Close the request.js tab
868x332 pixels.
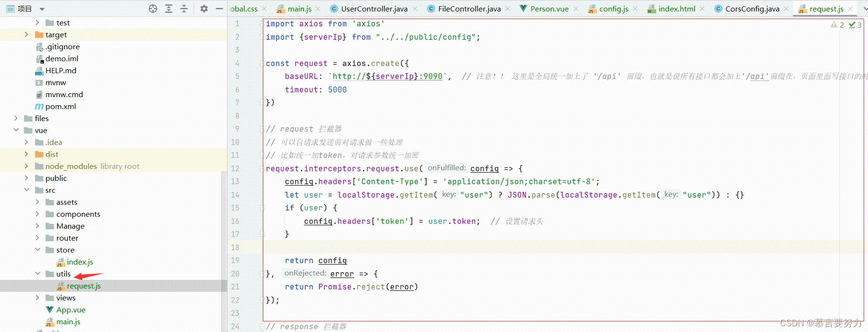point(850,9)
